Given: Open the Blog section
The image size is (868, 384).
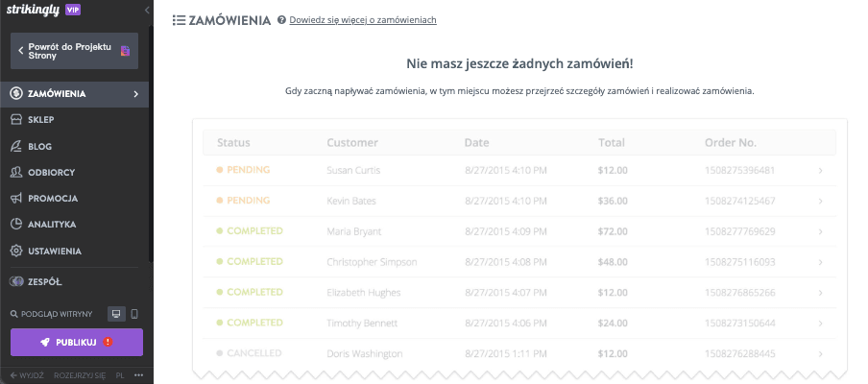Looking at the screenshot, I should (x=39, y=146).
